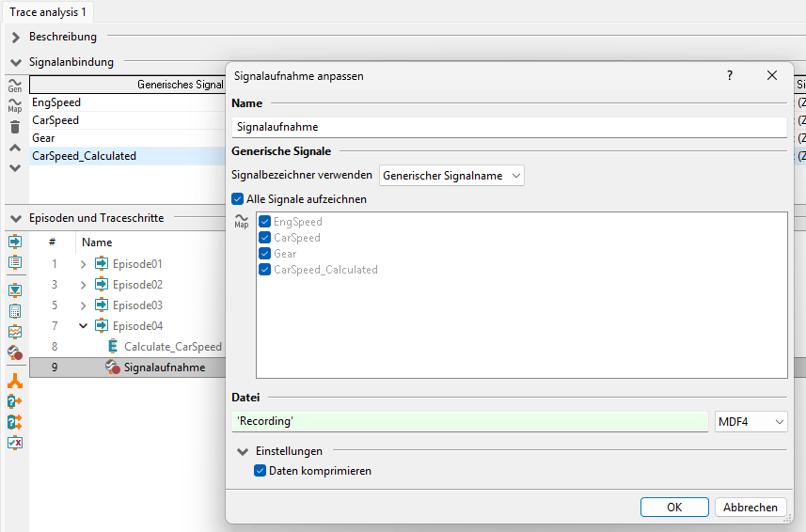Click the Episode03 arrow block icon
Viewport: 806px width, 532px height.
tap(102, 305)
